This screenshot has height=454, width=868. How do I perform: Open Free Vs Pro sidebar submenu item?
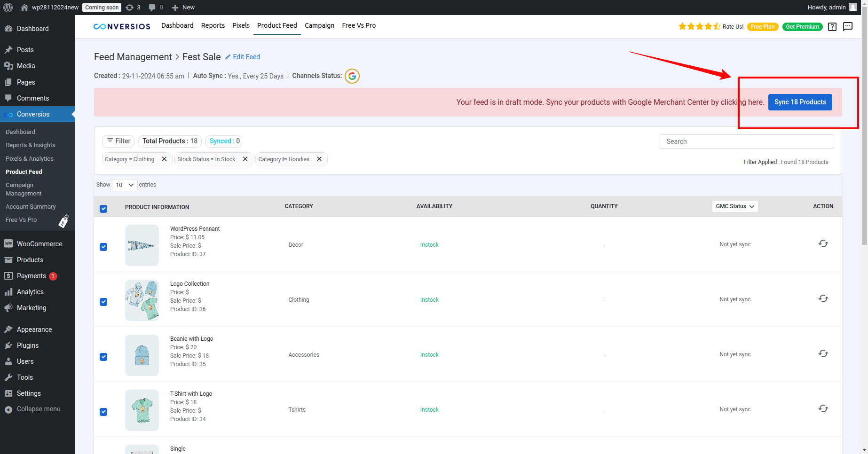(21, 220)
